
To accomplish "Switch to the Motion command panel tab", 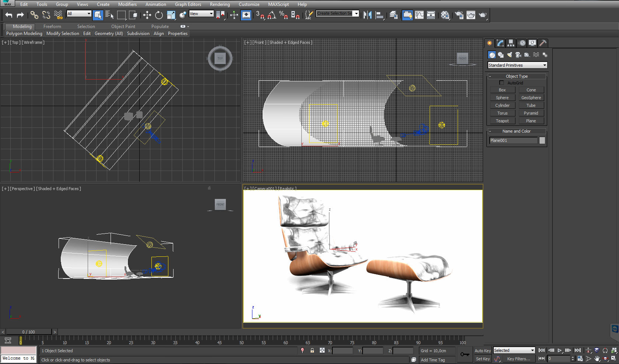I will tap(522, 43).
